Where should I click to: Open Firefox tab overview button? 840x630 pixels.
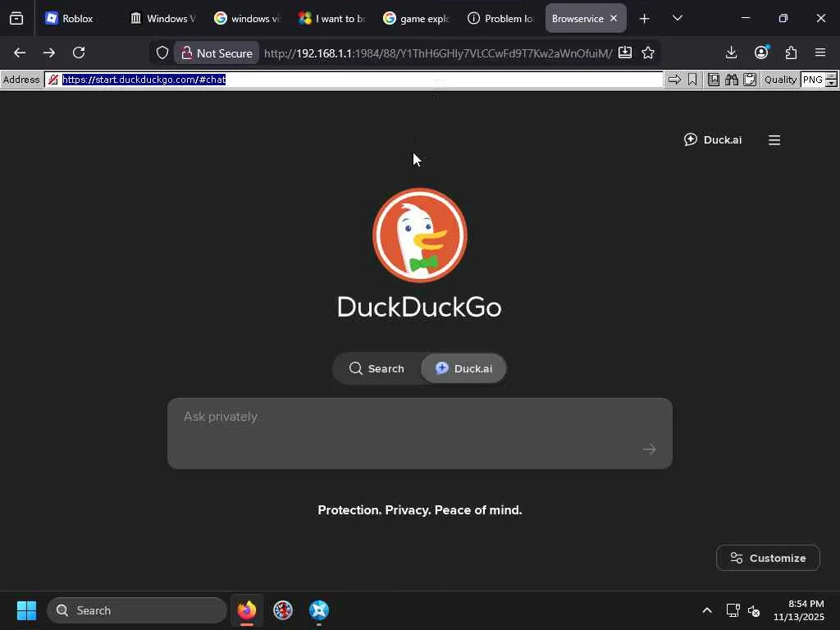[x=16, y=19]
